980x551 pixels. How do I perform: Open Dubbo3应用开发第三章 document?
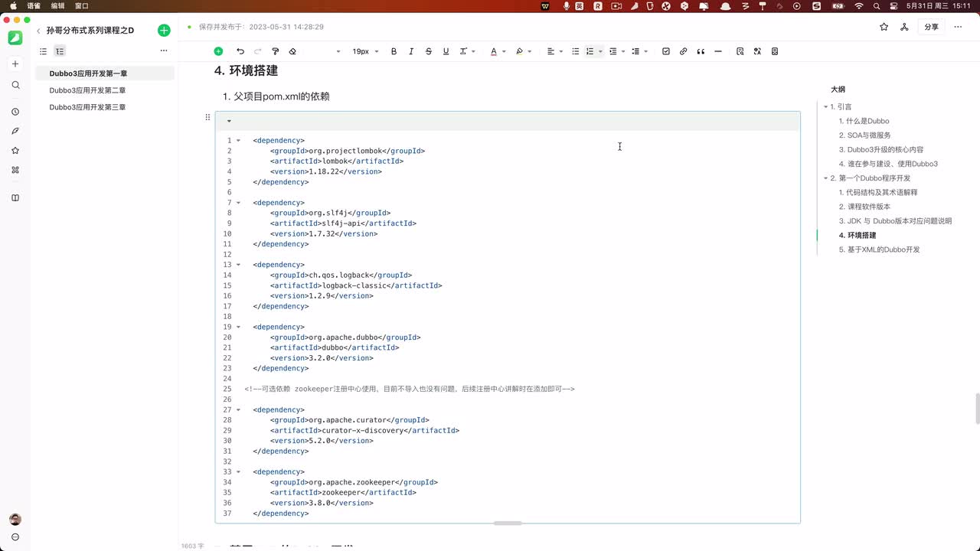[105, 107]
